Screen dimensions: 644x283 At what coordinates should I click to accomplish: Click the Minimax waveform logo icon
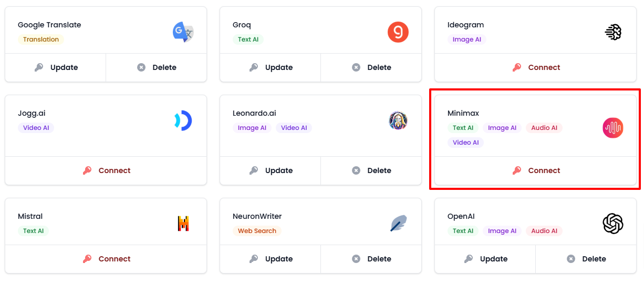pos(613,128)
